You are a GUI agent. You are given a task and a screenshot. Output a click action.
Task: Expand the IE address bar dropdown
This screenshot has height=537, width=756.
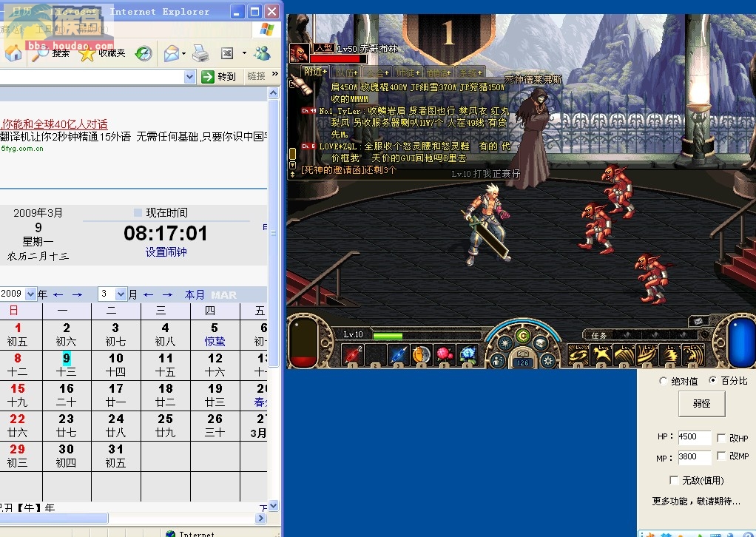(190, 76)
